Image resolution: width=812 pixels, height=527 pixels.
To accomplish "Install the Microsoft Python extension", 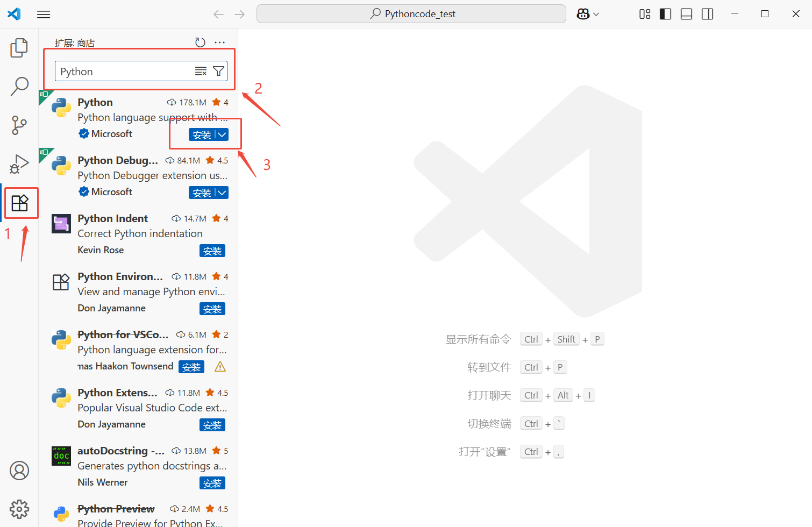I will click(202, 134).
